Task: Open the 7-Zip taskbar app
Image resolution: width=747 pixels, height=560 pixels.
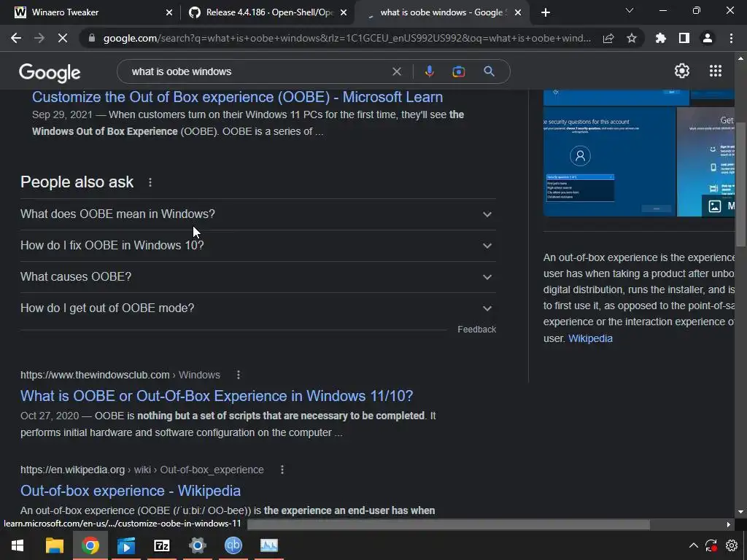Action: 161,545
